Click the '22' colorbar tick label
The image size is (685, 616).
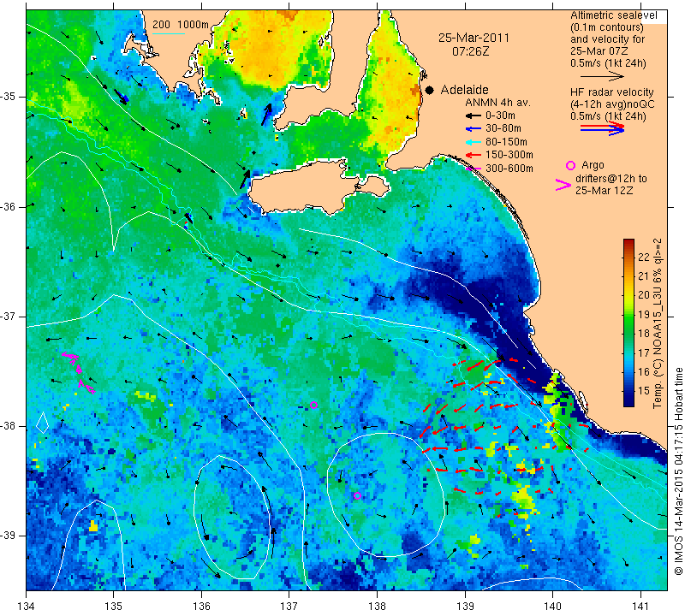644,258
